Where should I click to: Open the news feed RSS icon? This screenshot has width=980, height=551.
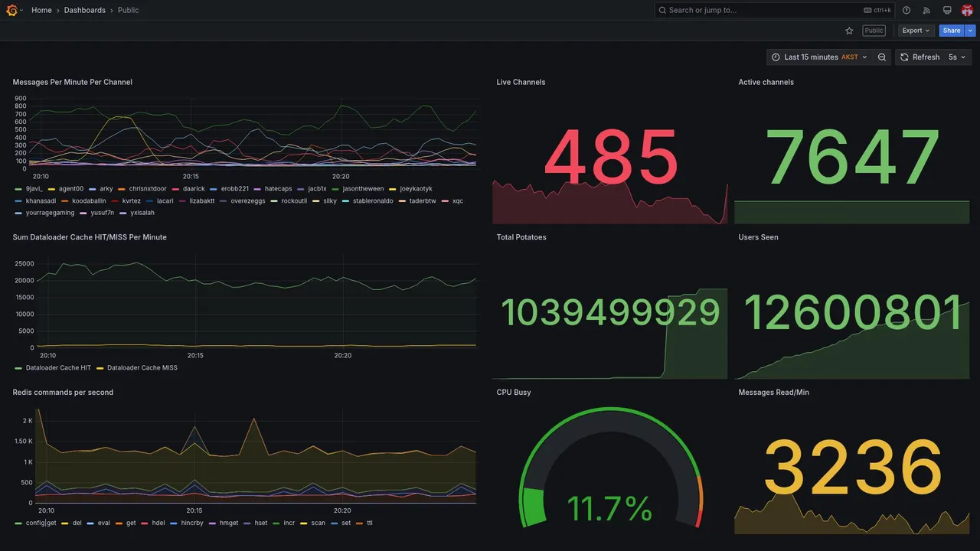coord(926,10)
